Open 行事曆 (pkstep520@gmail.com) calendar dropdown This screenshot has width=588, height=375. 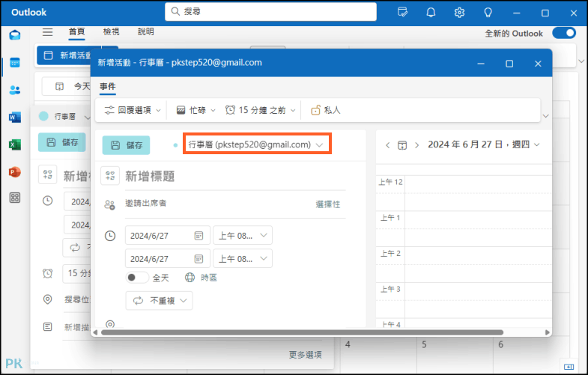click(x=256, y=144)
